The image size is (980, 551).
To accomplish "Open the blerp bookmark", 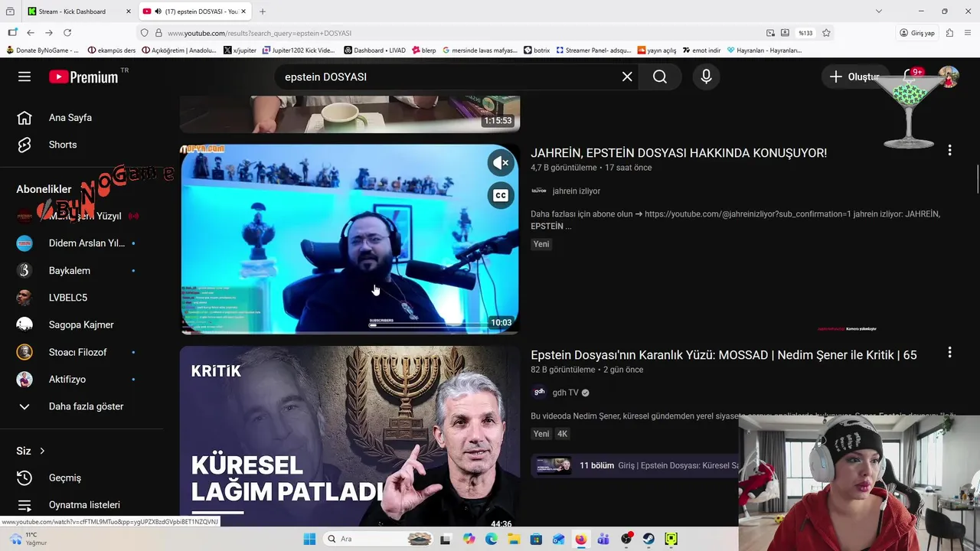I will click(424, 51).
